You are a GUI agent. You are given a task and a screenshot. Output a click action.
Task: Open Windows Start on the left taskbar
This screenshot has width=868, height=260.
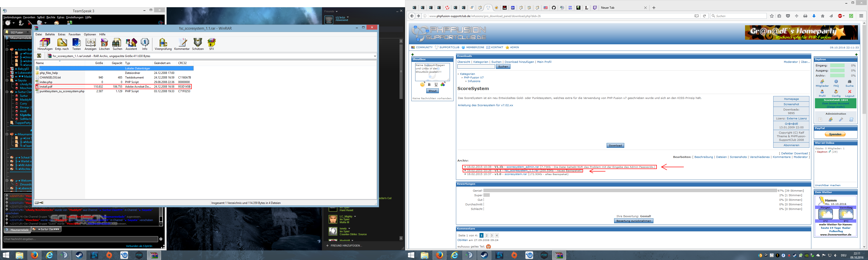click(6, 255)
